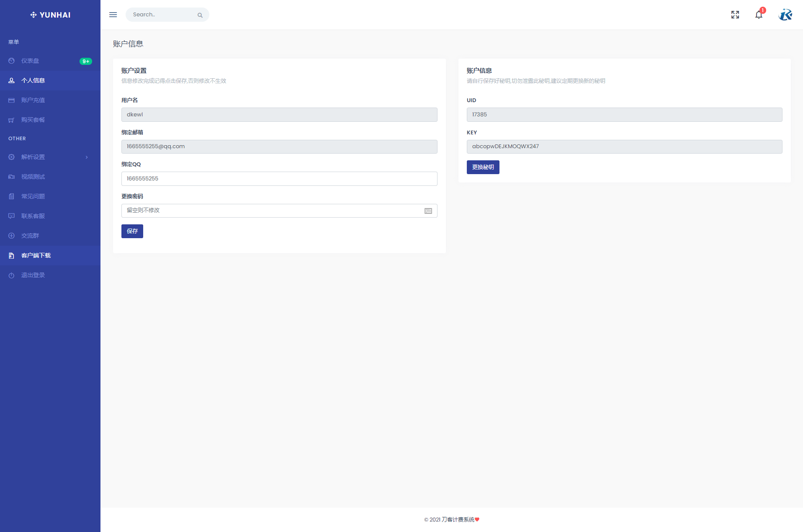The height and width of the screenshot is (532, 803).
Task: Open 账户充值 in the sidebar
Action: pyautogui.click(x=33, y=100)
